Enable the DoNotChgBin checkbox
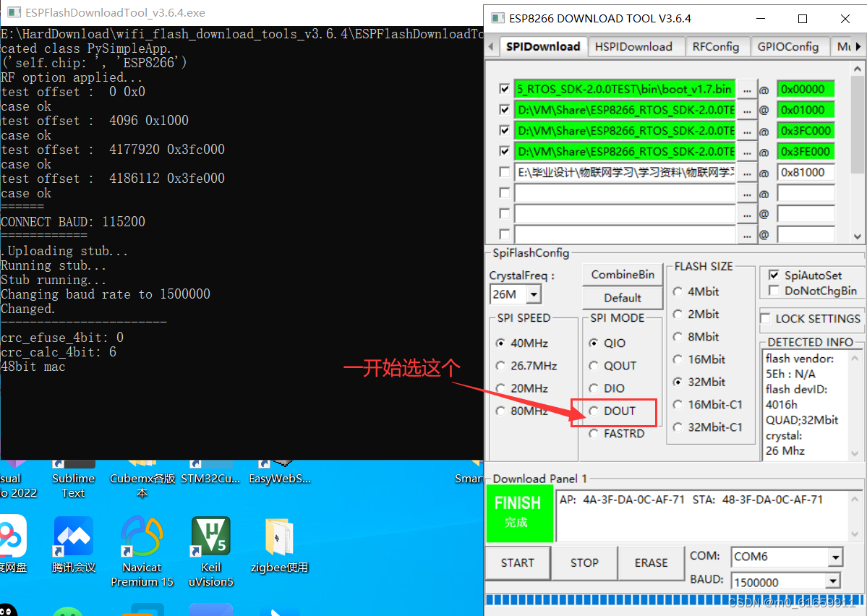Screen dimensions: 867x616 click(774, 291)
